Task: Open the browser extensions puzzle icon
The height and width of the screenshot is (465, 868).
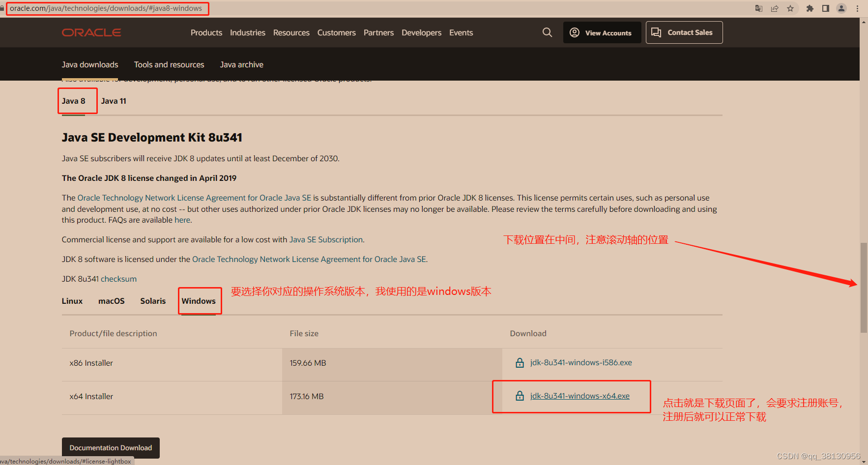Action: 810,8
